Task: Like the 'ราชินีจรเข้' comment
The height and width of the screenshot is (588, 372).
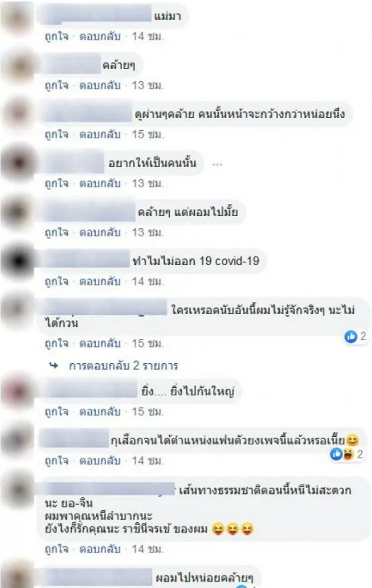Action: pyautogui.click(x=56, y=549)
